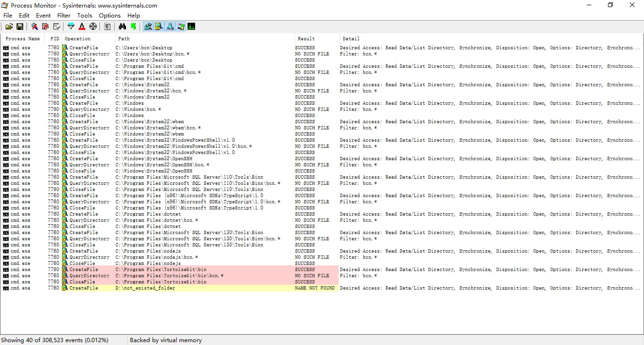The image size is (644, 345).
Task: Open the Filter menu
Action: tap(63, 15)
